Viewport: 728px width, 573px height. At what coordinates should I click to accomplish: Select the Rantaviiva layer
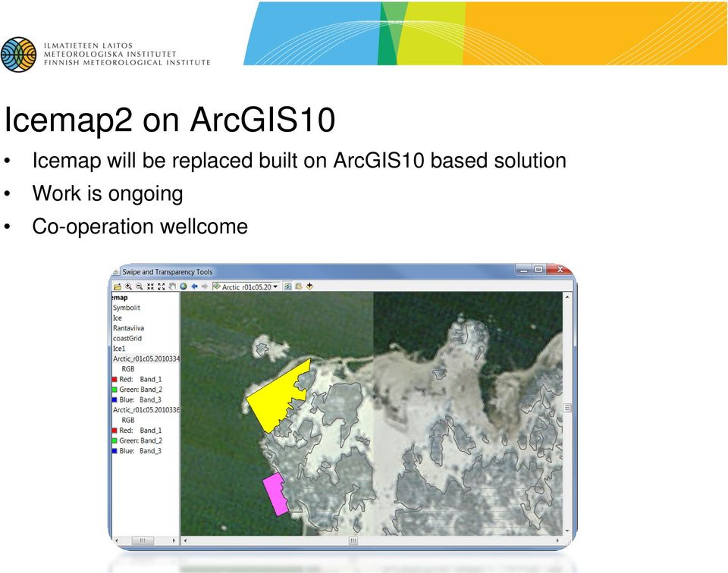tap(128, 328)
